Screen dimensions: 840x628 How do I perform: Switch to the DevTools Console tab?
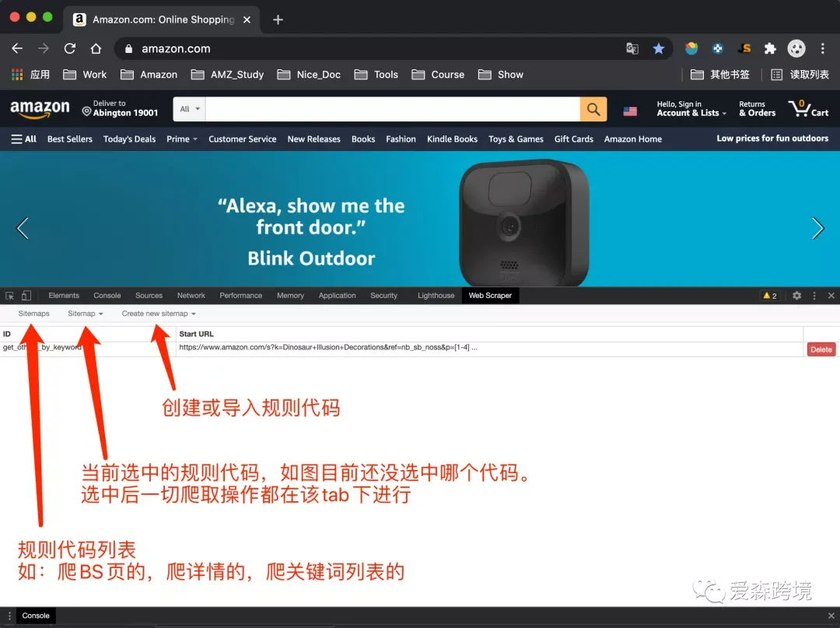tap(107, 296)
